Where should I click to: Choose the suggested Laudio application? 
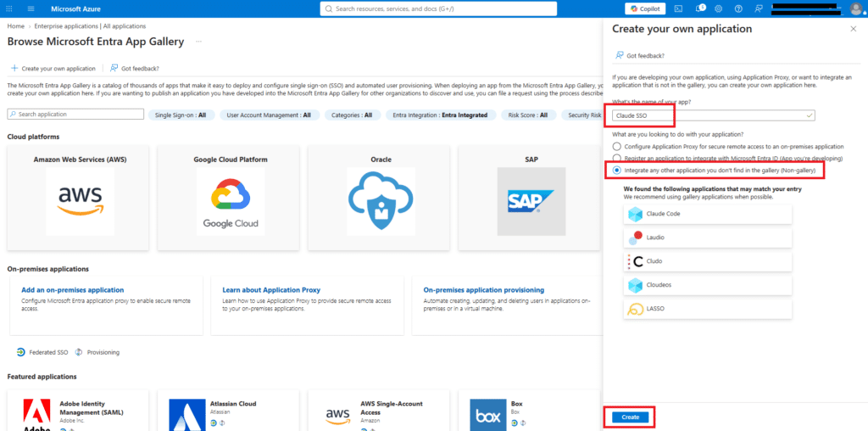click(x=708, y=237)
